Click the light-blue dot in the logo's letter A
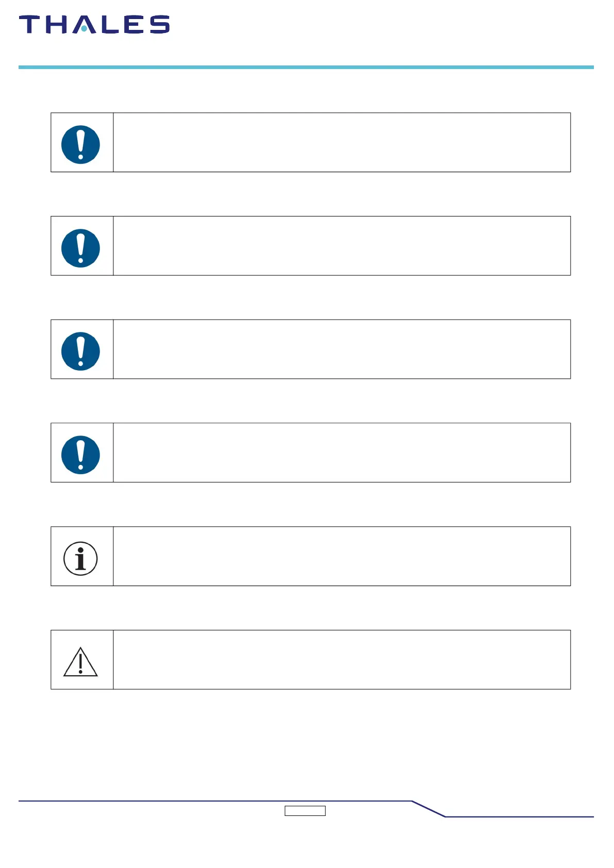This screenshot has height=868, width=614. pyautogui.click(x=84, y=29)
